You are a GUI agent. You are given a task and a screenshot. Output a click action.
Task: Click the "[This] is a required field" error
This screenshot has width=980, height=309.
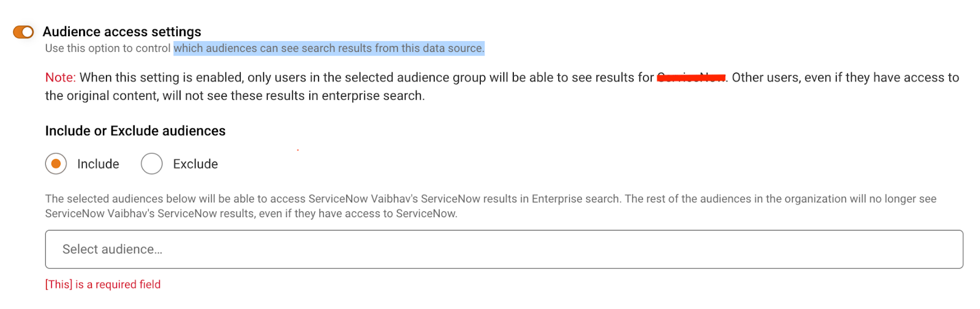(x=103, y=285)
